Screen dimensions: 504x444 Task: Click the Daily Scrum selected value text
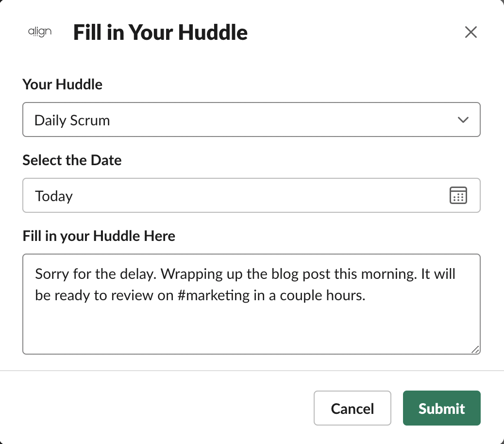pyautogui.click(x=72, y=120)
